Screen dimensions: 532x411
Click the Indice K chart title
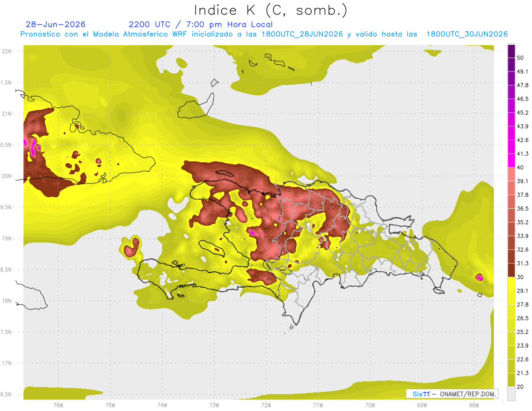[x=271, y=10]
